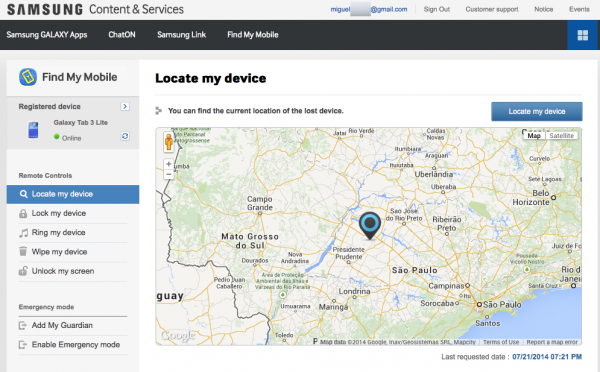Click the open-lock icon for Unlock my screen
Image resolution: width=600 pixels, height=372 pixels.
[23, 271]
